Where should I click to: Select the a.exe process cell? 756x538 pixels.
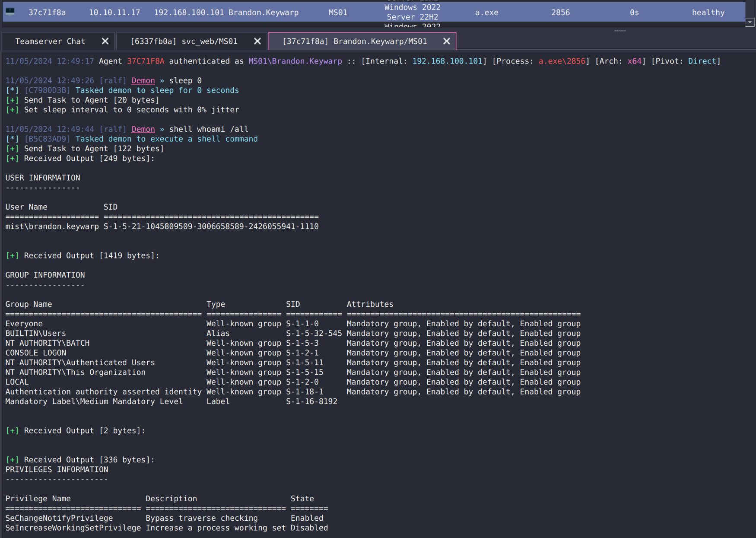(486, 13)
